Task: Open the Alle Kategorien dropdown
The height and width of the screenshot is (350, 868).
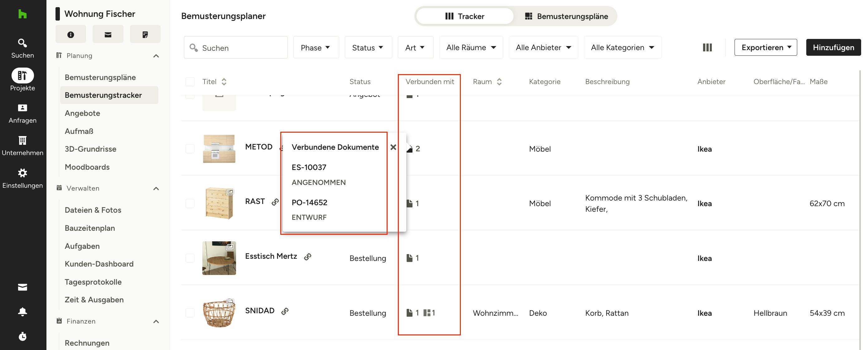Action: click(x=623, y=47)
